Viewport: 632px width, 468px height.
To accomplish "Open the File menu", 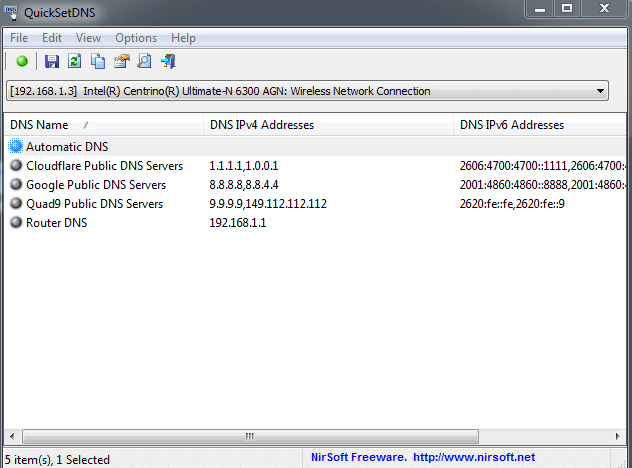I will point(19,38).
